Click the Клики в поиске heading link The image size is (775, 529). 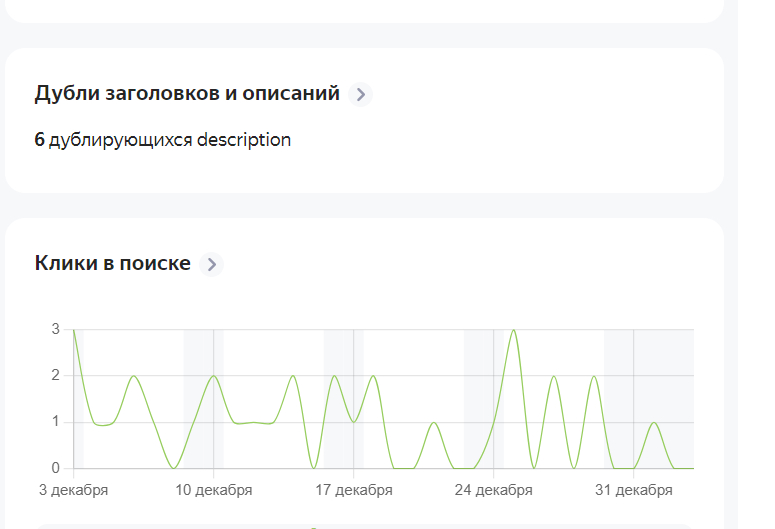pos(112,264)
